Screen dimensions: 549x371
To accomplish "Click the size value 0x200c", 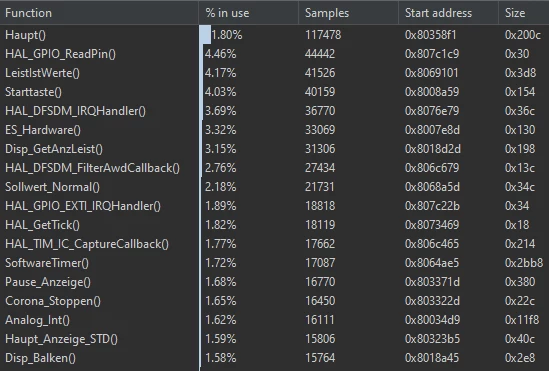I will (x=523, y=35).
